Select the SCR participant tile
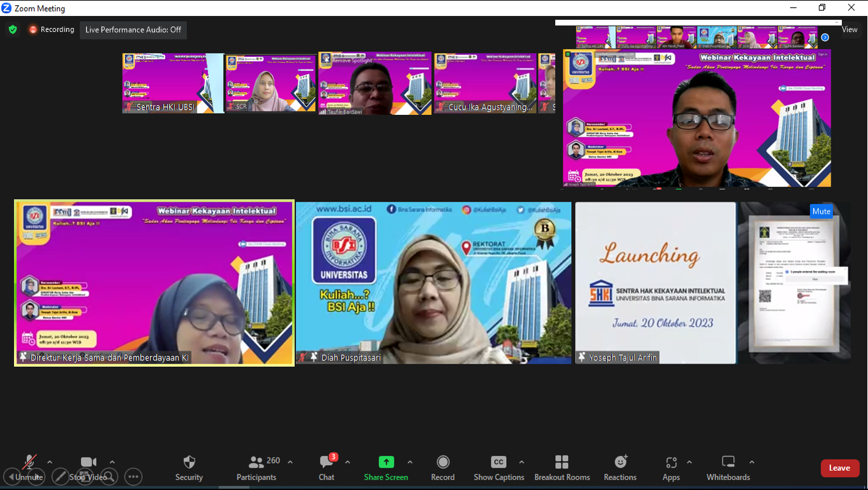 [x=271, y=83]
